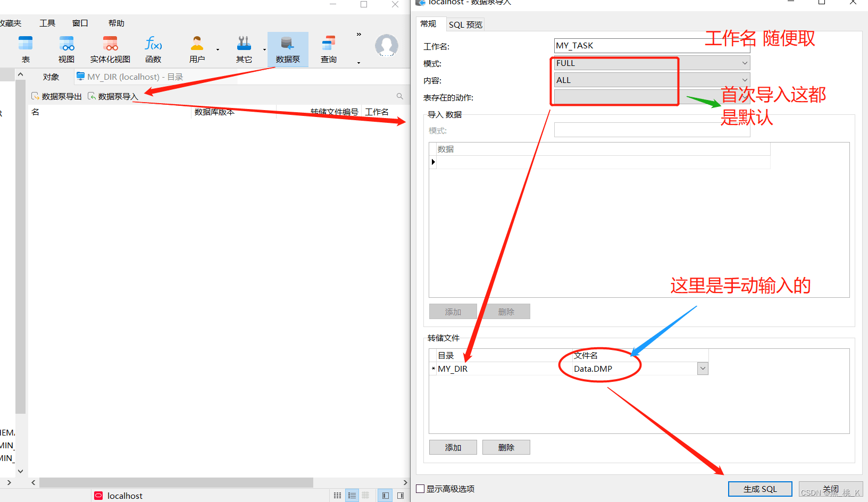Click the Data.DMP file name cell

point(635,369)
